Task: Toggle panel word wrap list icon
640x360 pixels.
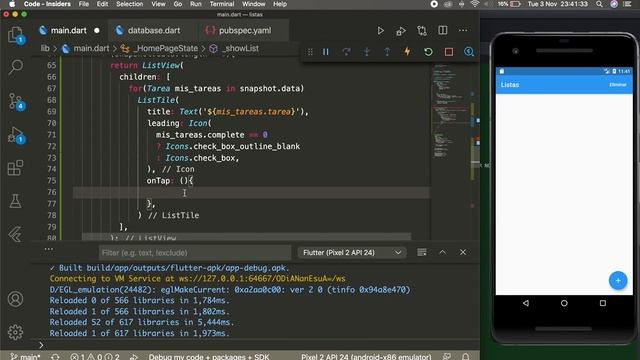Action: coord(422,253)
